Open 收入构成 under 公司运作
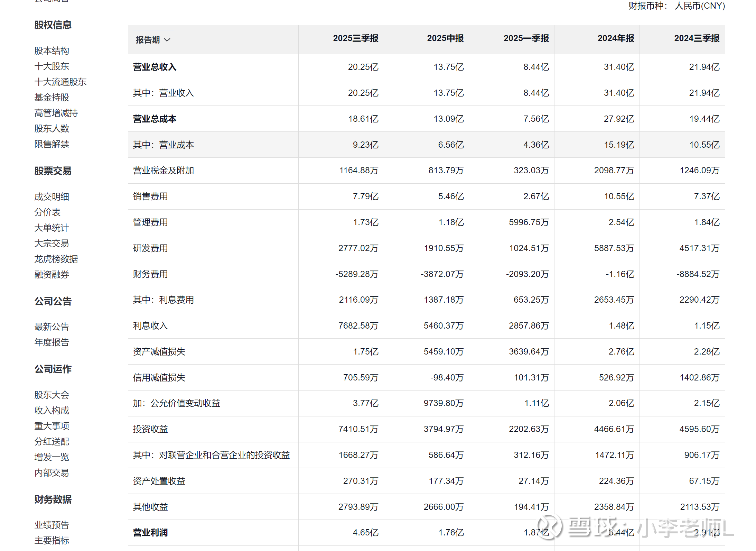The height and width of the screenshot is (551, 756). pos(52,411)
